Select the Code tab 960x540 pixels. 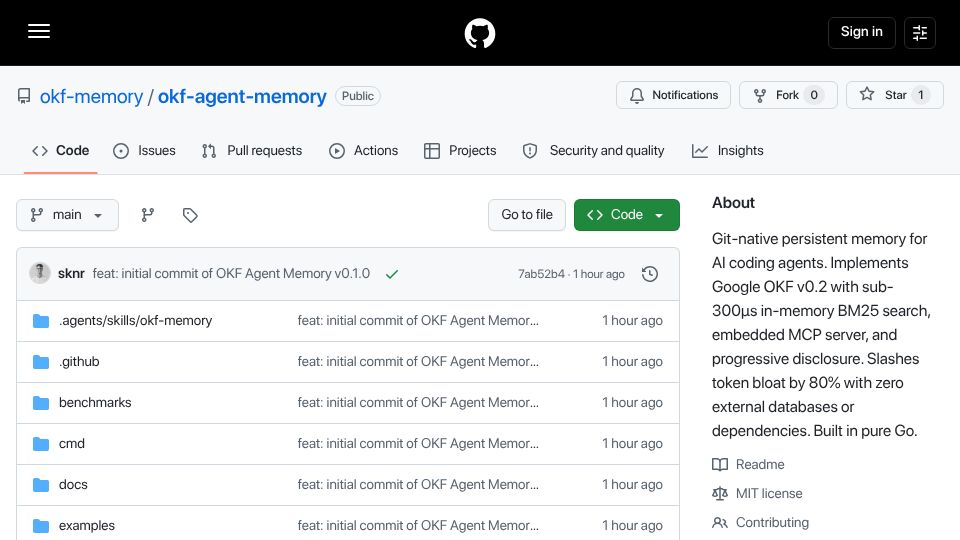(61, 151)
